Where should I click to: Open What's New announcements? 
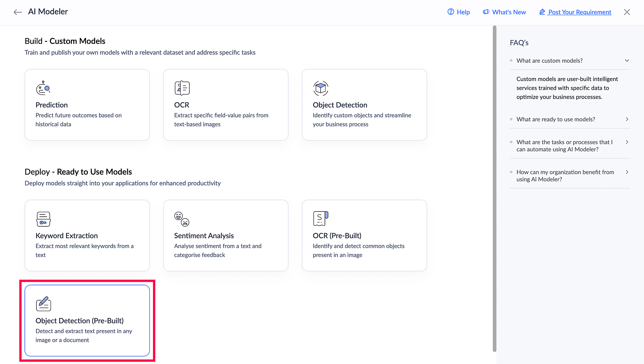point(504,12)
